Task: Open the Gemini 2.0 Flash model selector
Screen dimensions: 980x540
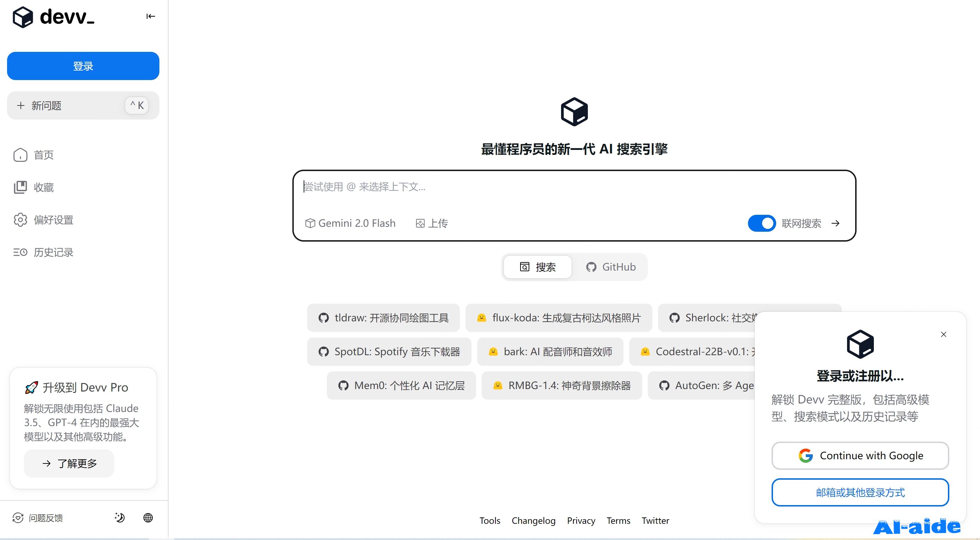Action: (351, 223)
